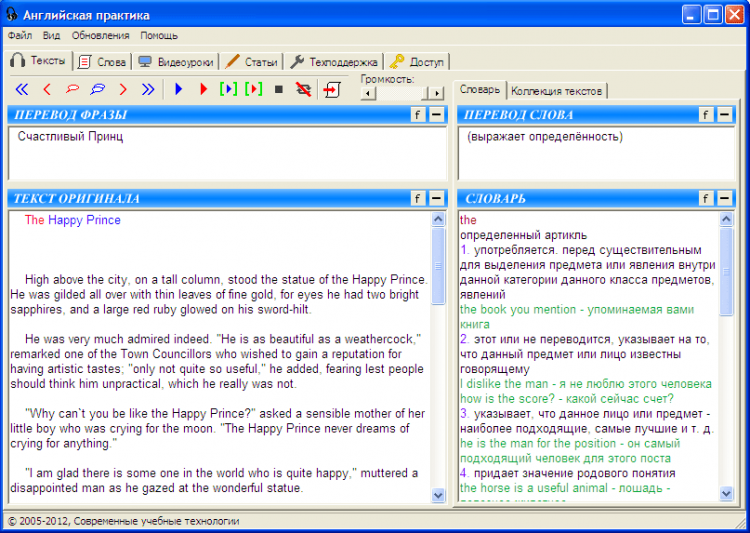Screen dimensions: 750x533
Task: Start playback with blue play triangle
Action: [x=179, y=89]
